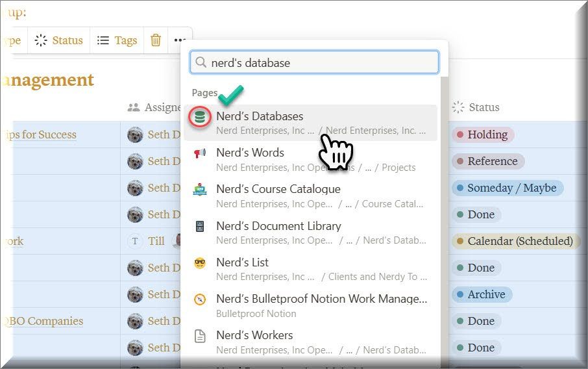The height and width of the screenshot is (369, 588).
Task: Click the Status column header
Action: (x=476, y=107)
